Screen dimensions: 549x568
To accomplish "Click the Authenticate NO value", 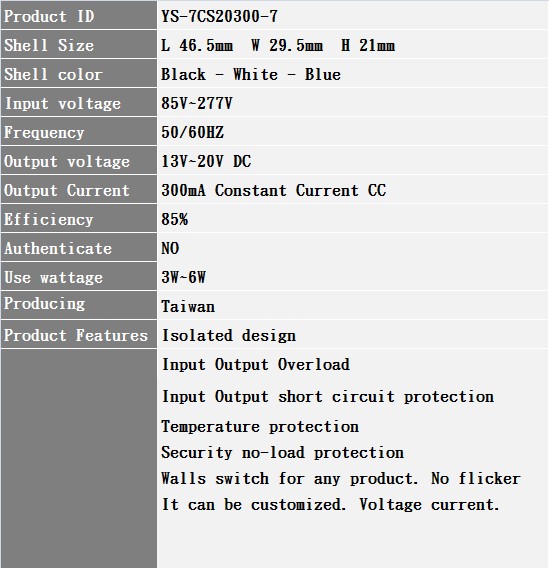I will tap(170, 248).
